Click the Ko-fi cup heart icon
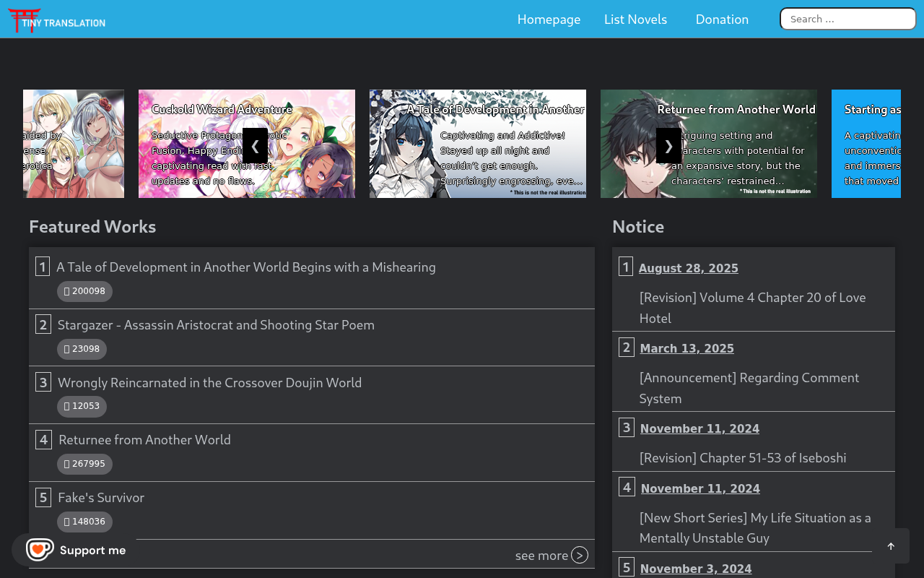924x578 pixels. [x=40, y=549]
